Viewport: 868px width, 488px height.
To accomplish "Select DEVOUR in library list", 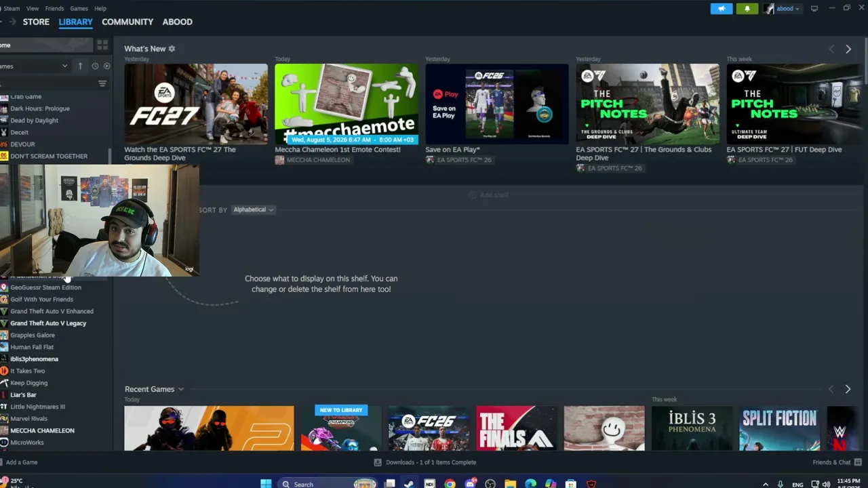I will coord(22,144).
